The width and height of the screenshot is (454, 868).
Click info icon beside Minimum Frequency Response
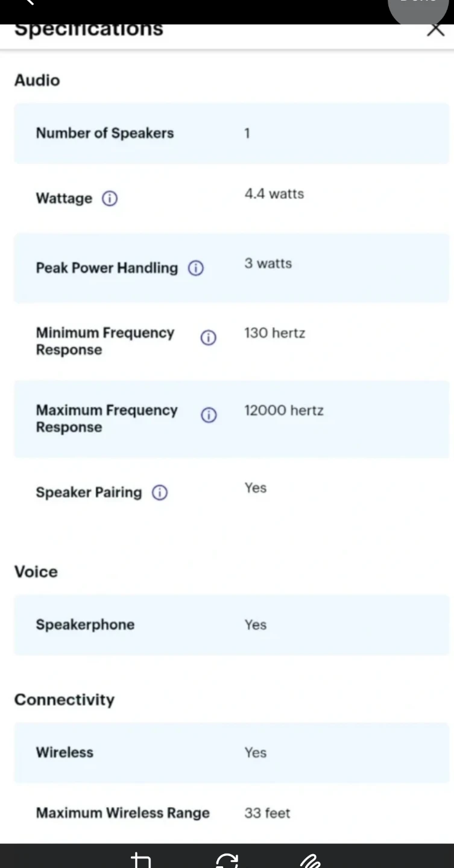(x=208, y=338)
